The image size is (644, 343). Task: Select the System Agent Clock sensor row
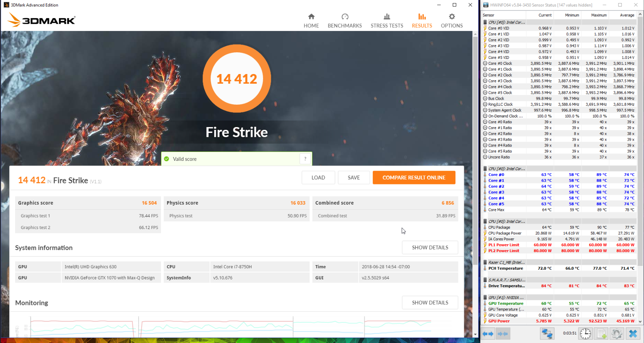pyautogui.click(x=559, y=110)
